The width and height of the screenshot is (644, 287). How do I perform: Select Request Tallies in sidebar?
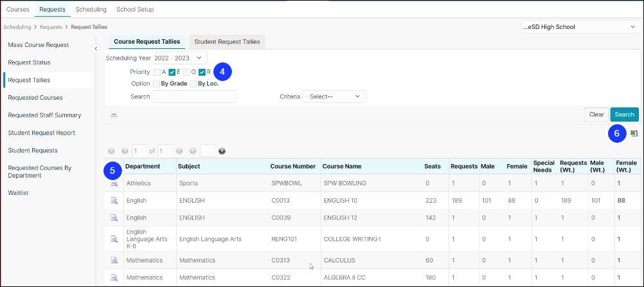point(48,80)
